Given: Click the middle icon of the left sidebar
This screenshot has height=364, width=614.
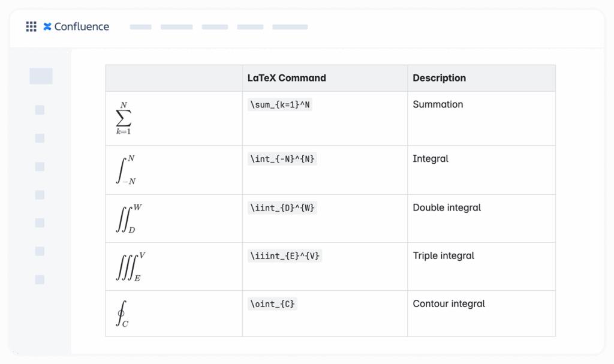Looking at the screenshot, I should point(40,194).
